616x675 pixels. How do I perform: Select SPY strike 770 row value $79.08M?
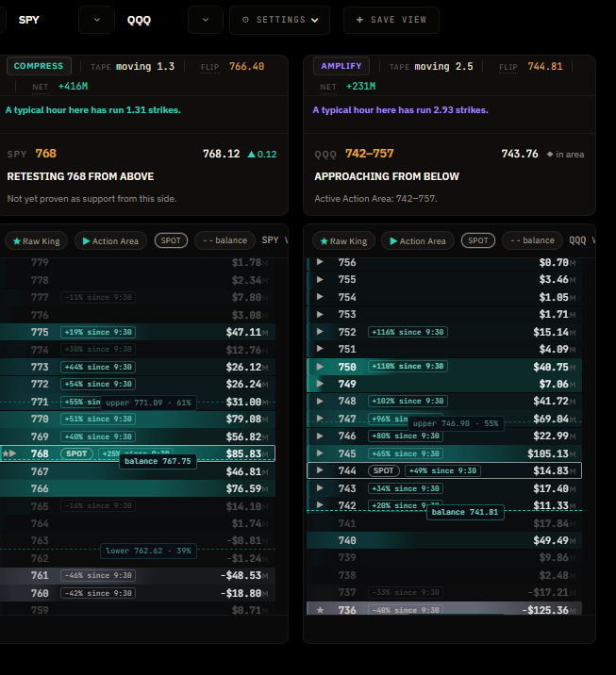pyautogui.click(x=247, y=419)
